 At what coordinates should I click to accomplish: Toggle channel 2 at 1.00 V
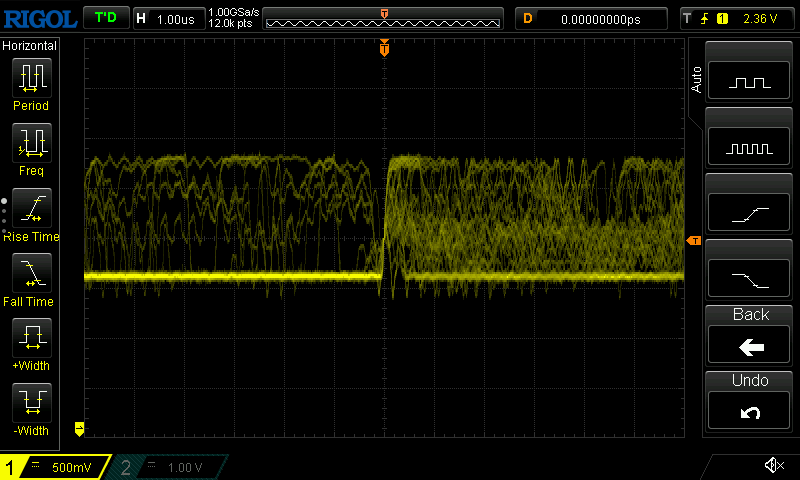pos(168,467)
